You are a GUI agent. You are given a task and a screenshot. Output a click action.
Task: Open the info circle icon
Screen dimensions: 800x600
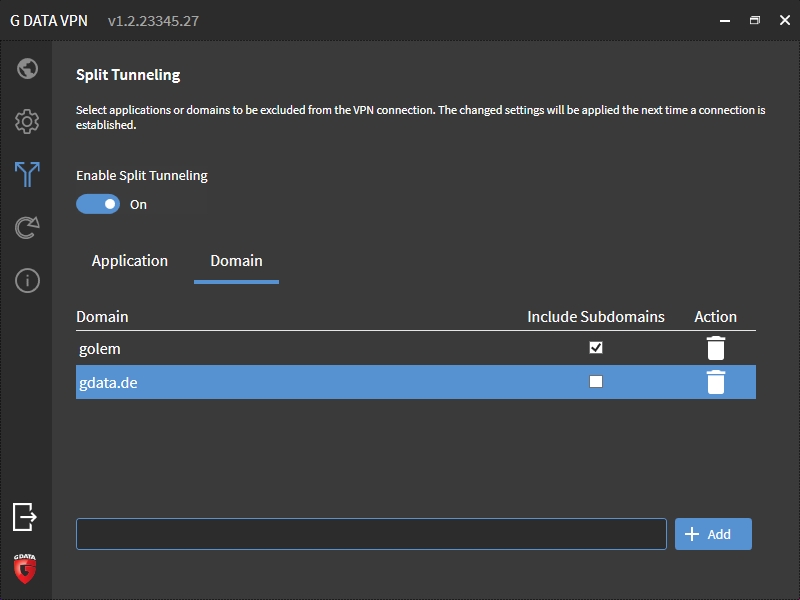click(27, 281)
